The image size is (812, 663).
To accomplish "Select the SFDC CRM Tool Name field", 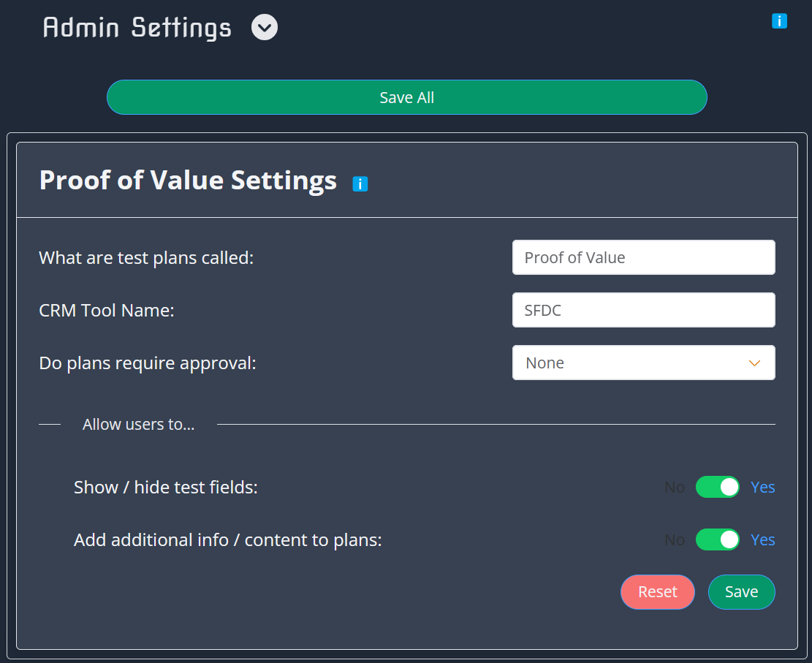I will point(643,310).
